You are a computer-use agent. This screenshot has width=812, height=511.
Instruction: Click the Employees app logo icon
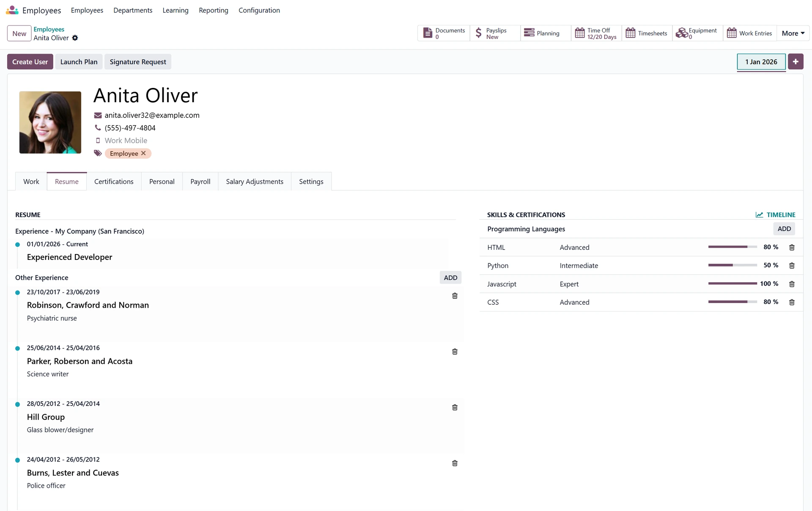click(12, 10)
